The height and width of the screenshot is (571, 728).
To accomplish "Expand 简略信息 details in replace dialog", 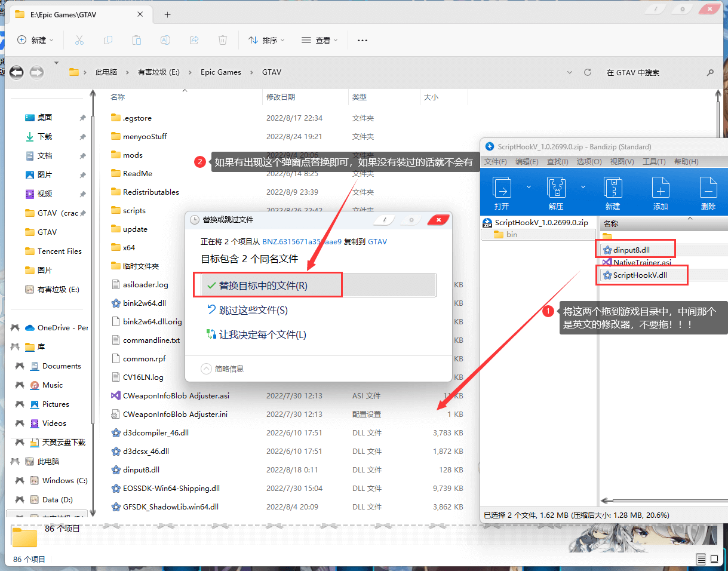I will tap(207, 369).
